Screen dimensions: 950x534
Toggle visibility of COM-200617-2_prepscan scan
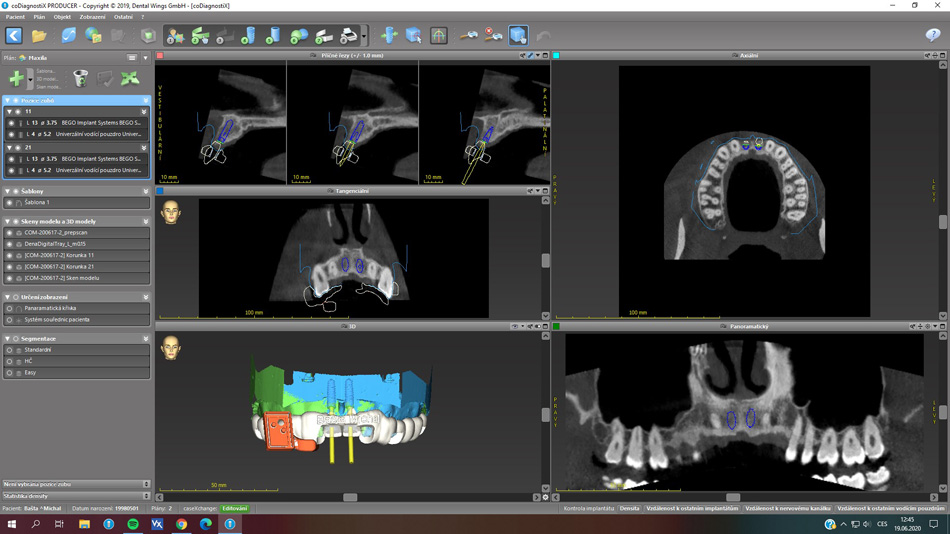tap(10, 233)
